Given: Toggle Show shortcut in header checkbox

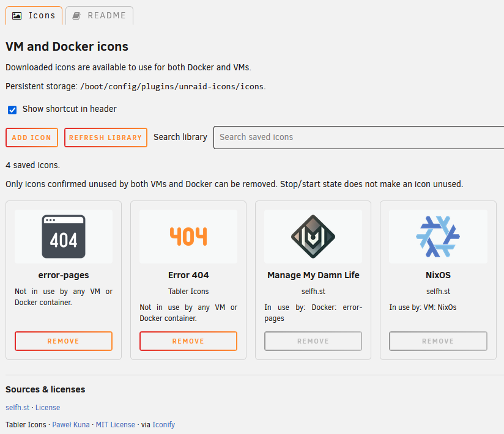Looking at the screenshot, I should tap(12, 110).
